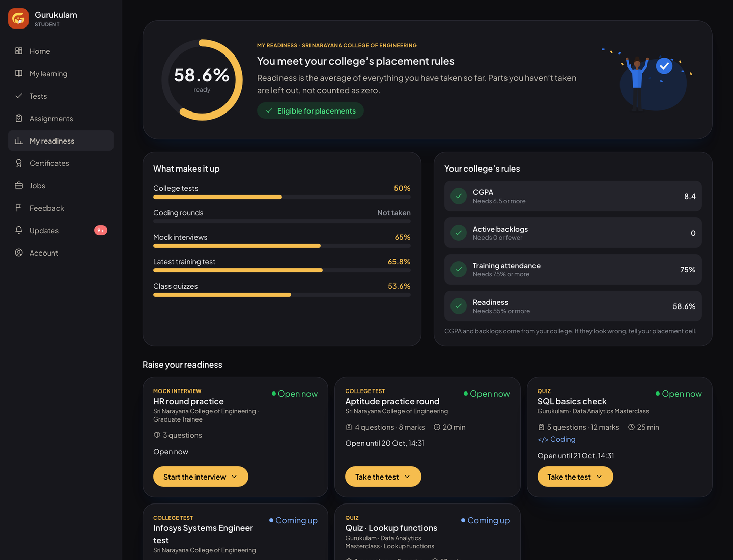
Task: Click Take the test for SQL basics check
Action: pos(575,477)
